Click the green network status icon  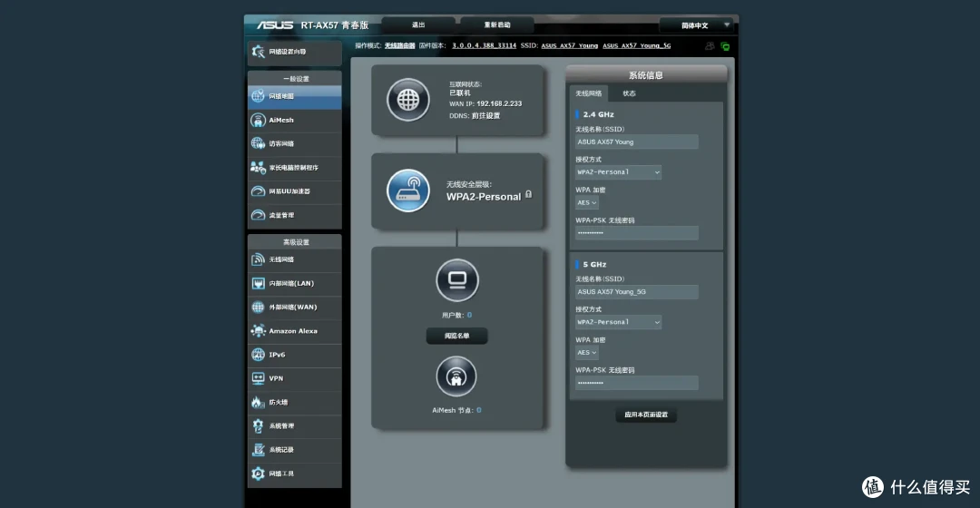(725, 46)
